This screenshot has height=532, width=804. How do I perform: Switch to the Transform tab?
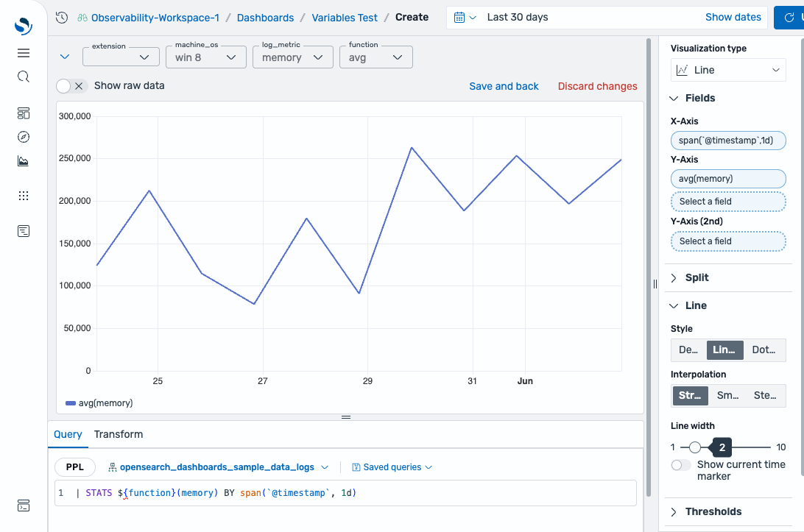119,435
